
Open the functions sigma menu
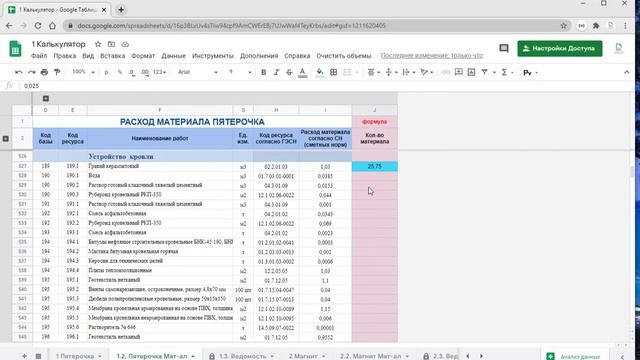coord(504,72)
